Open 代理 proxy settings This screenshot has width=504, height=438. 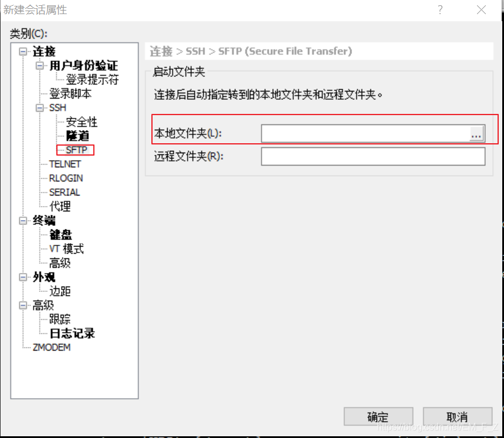60,207
